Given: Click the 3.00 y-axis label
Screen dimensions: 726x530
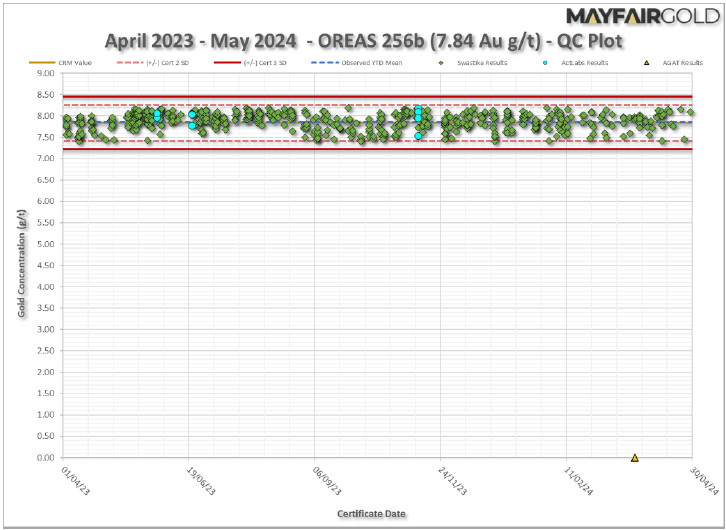Looking at the screenshot, I should 46,329.
